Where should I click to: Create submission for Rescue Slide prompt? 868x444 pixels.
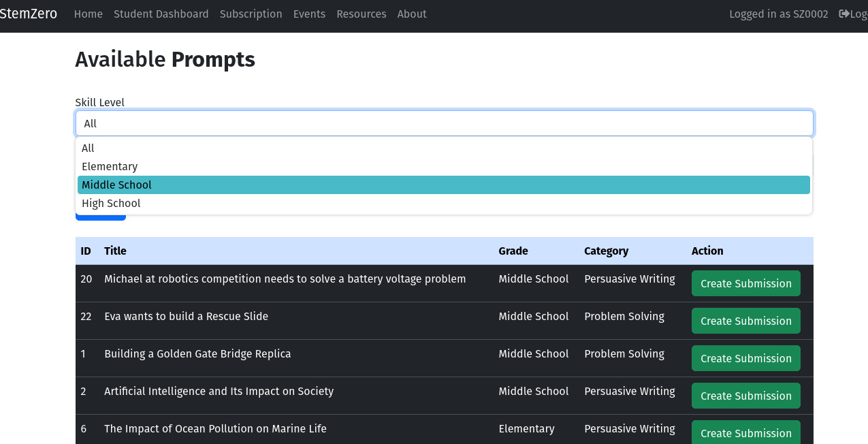pos(745,320)
